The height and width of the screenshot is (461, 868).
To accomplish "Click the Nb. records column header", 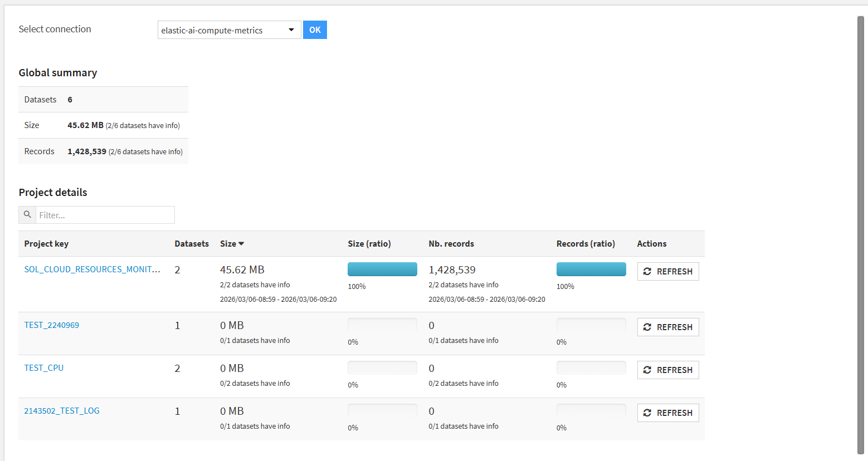I will (x=451, y=244).
